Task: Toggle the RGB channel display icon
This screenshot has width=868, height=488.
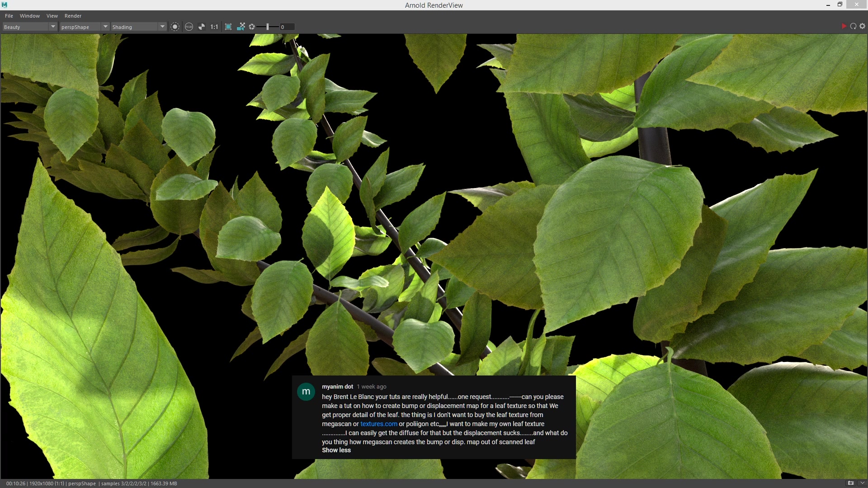Action: coord(189,27)
